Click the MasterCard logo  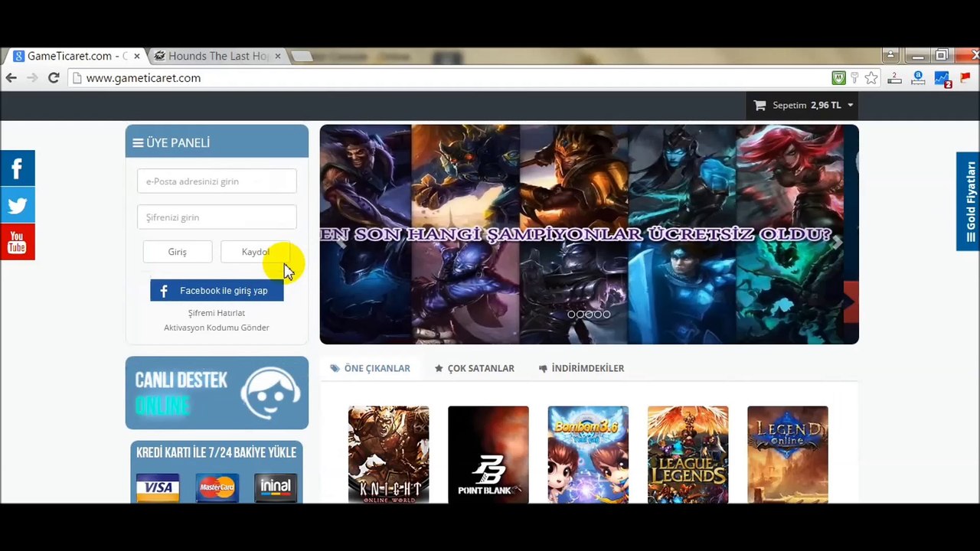(217, 487)
